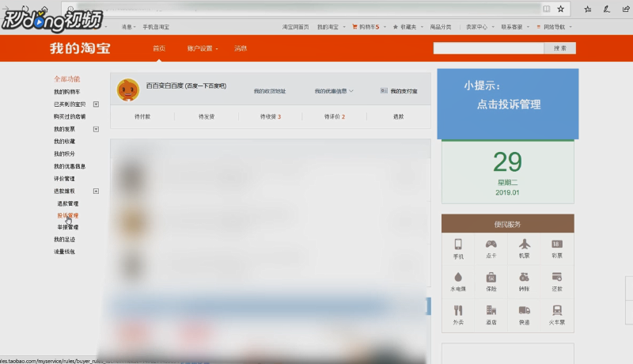633x364 pixels.
Task: Open 网站导航 site navigation
Action: (x=555, y=27)
